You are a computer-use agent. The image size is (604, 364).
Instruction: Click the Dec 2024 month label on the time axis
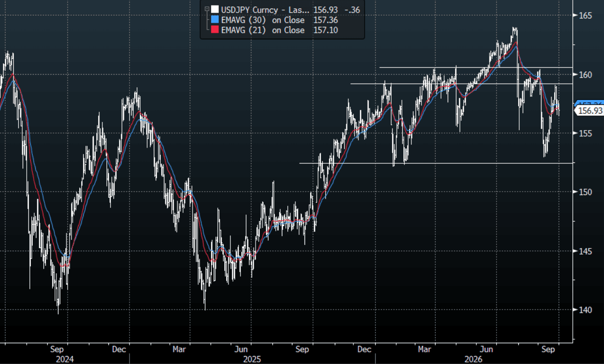pos(119,349)
